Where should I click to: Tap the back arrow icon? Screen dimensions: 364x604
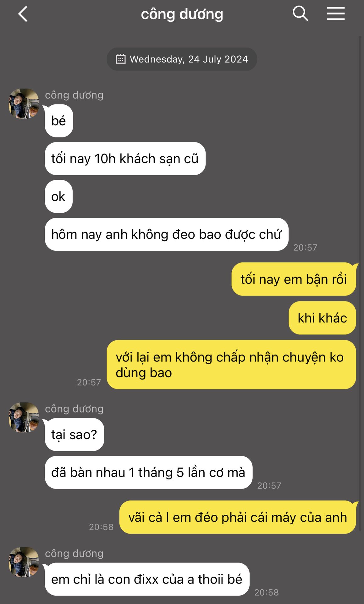pyautogui.click(x=23, y=14)
